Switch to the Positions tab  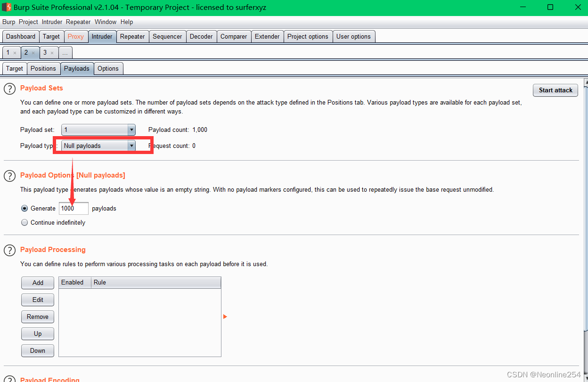click(43, 68)
